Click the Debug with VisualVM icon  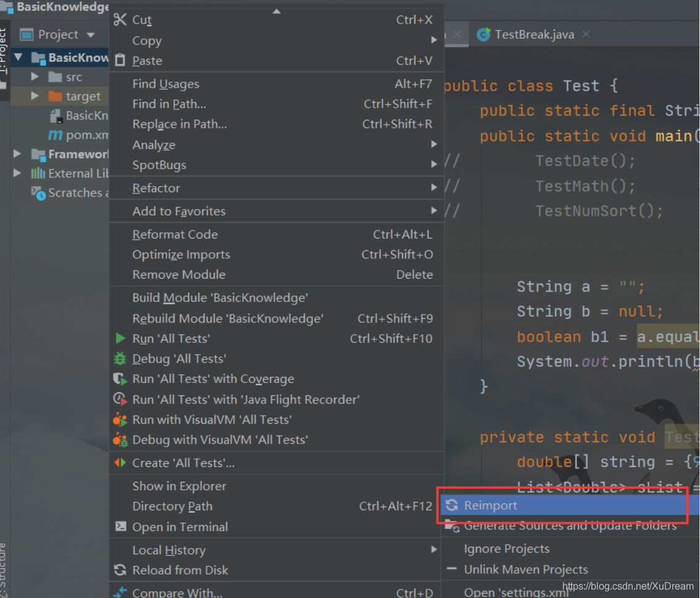tap(120, 440)
